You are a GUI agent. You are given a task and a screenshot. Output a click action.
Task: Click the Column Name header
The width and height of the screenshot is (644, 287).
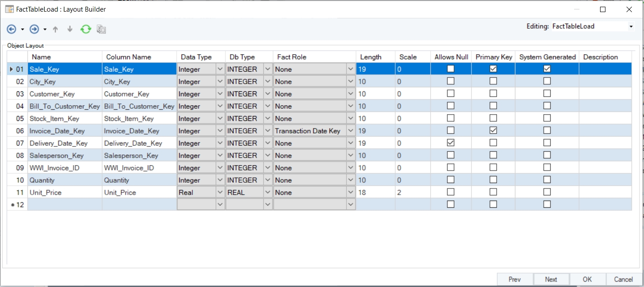click(x=129, y=57)
